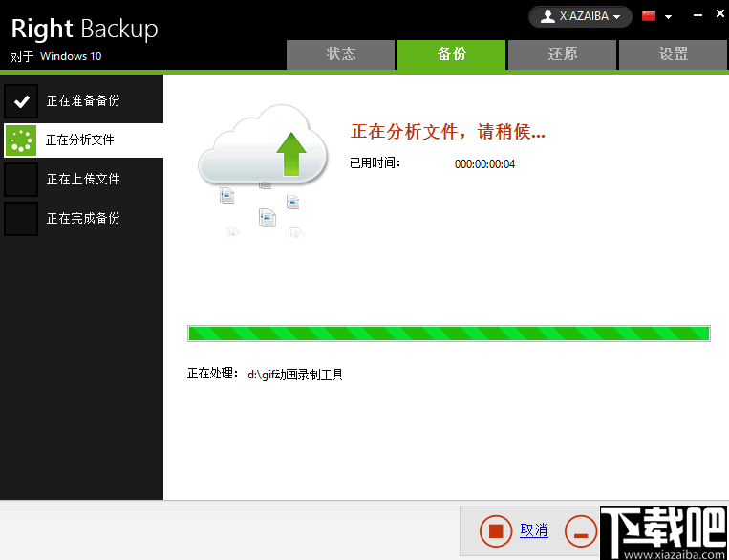Click the empty box beside 正在完成备份
Screen dimensions: 729x560
(x=21, y=219)
